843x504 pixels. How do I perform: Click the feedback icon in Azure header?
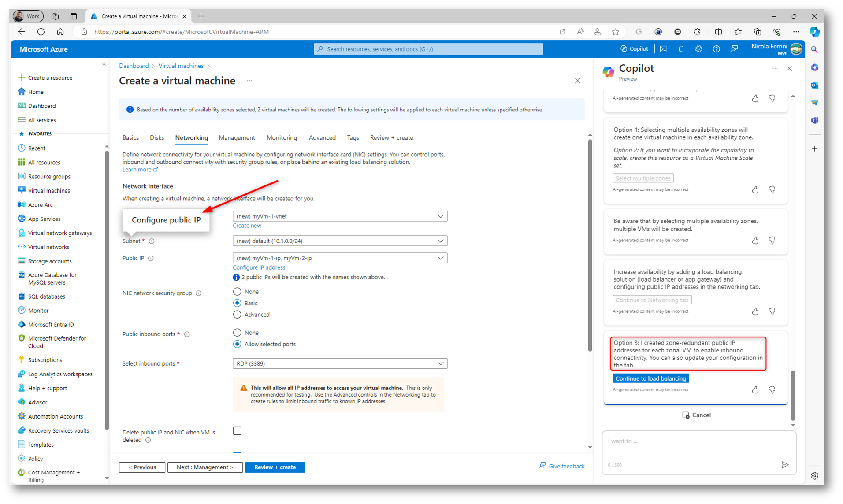(734, 49)
